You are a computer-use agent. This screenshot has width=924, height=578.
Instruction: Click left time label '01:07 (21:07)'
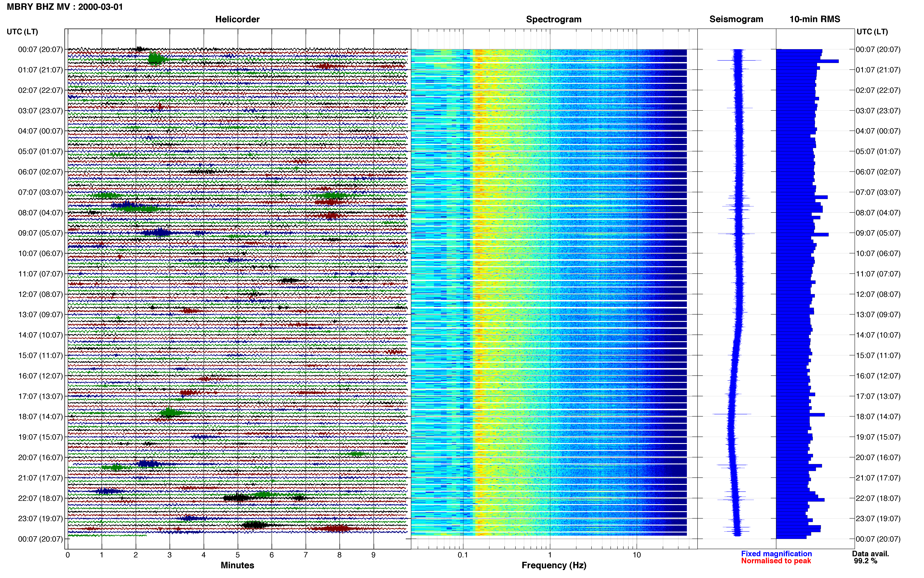pos(41,70)
